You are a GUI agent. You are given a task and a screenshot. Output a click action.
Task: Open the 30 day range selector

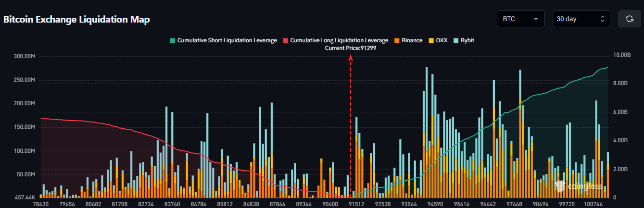(x=581, y=19)
